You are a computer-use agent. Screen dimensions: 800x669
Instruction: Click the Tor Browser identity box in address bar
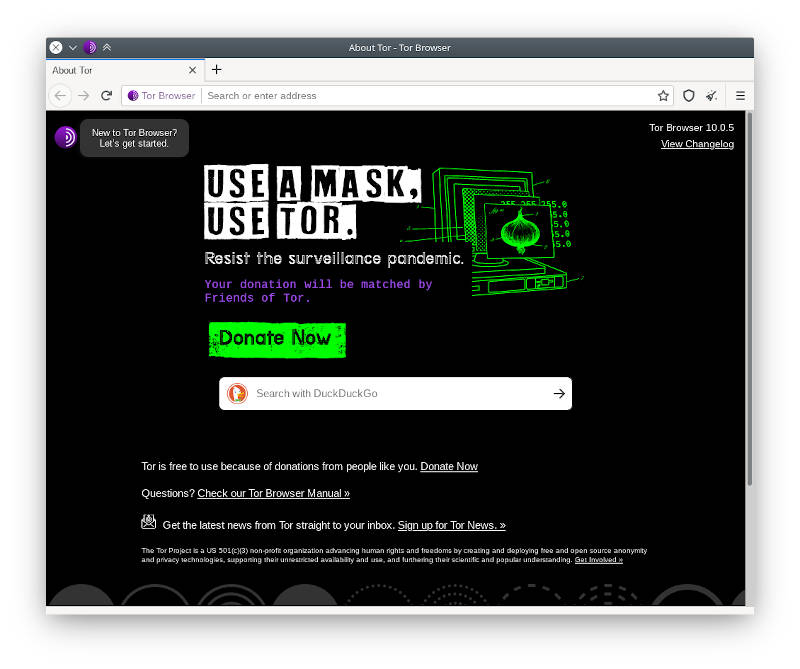[162, 95]
